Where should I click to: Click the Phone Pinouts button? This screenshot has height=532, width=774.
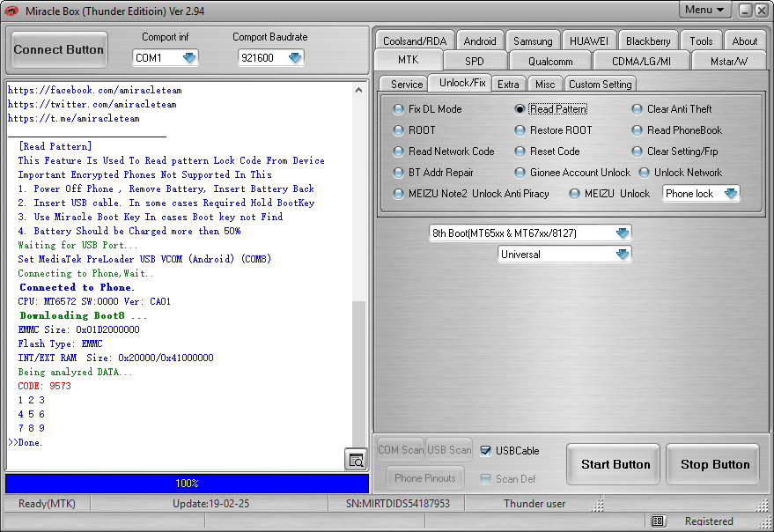pyautogui.click(x=425, y=477)
